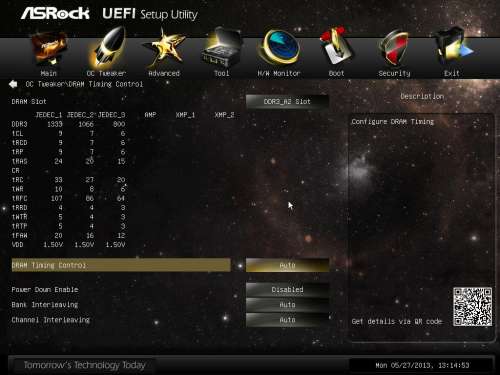Click the tFAW row label
500x375 pixels.
19,235
